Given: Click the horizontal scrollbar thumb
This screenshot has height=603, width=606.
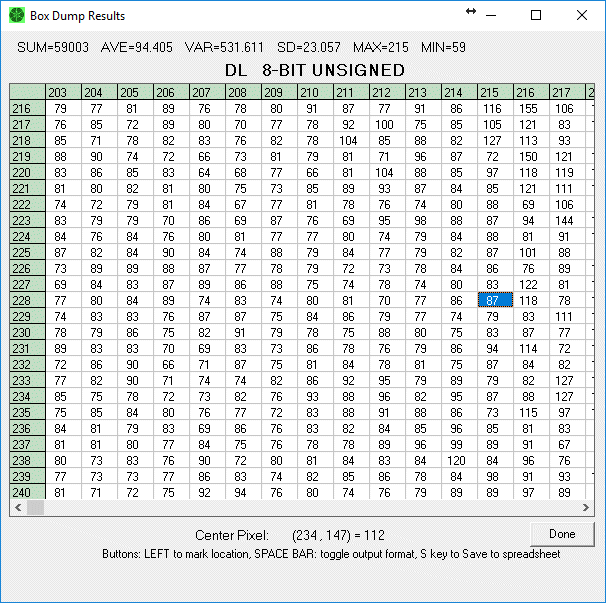Looking at the screenshot, I should [x=35, y=508].
